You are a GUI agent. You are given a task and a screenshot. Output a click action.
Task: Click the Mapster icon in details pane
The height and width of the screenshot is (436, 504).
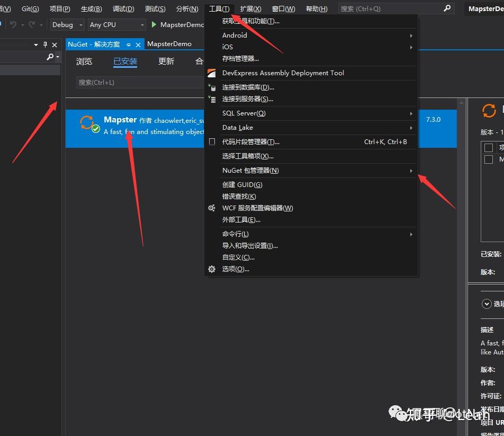489,111
